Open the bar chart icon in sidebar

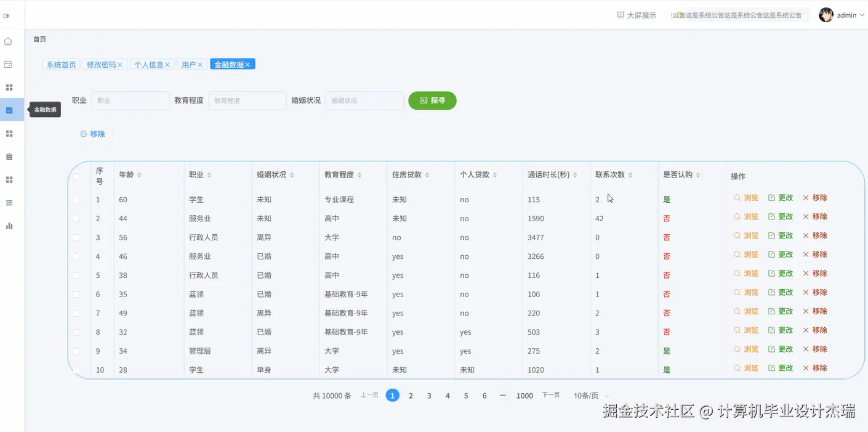coord(9,226)
